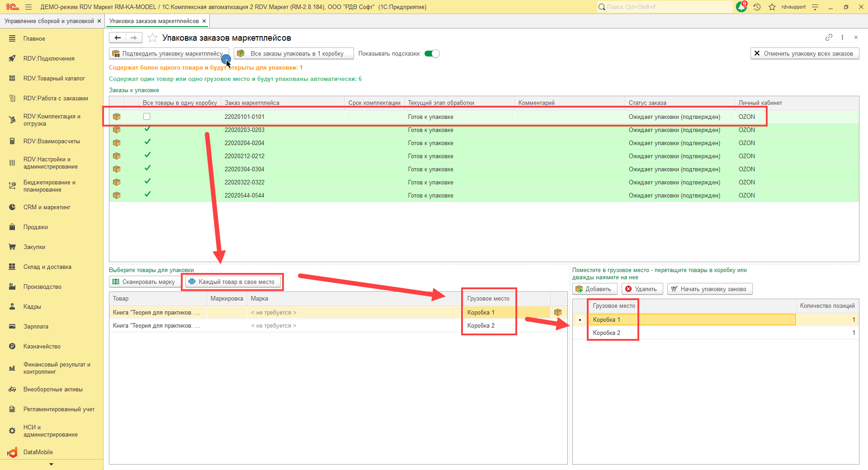Go back with the left arrow

(x=118, y=38)
